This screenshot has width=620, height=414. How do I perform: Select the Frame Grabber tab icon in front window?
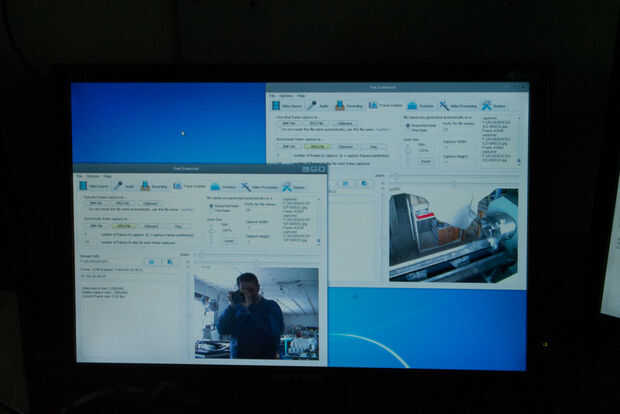(178, 186)
